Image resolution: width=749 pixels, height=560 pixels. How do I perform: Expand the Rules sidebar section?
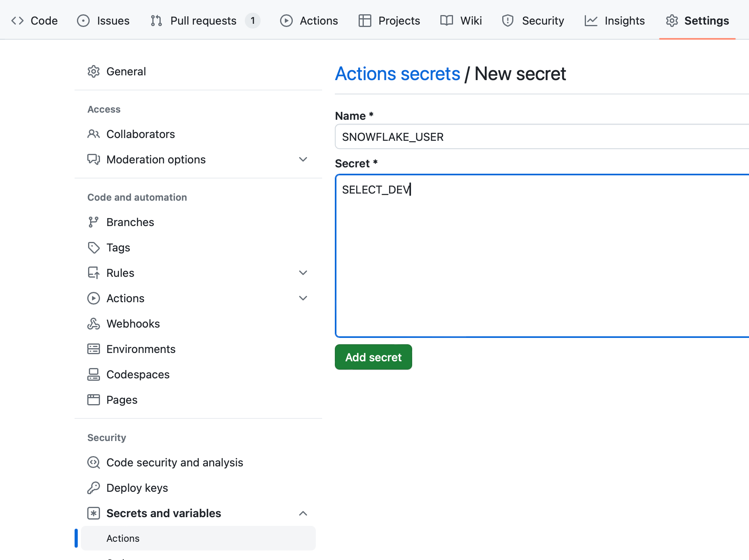(x=303, y=272)
